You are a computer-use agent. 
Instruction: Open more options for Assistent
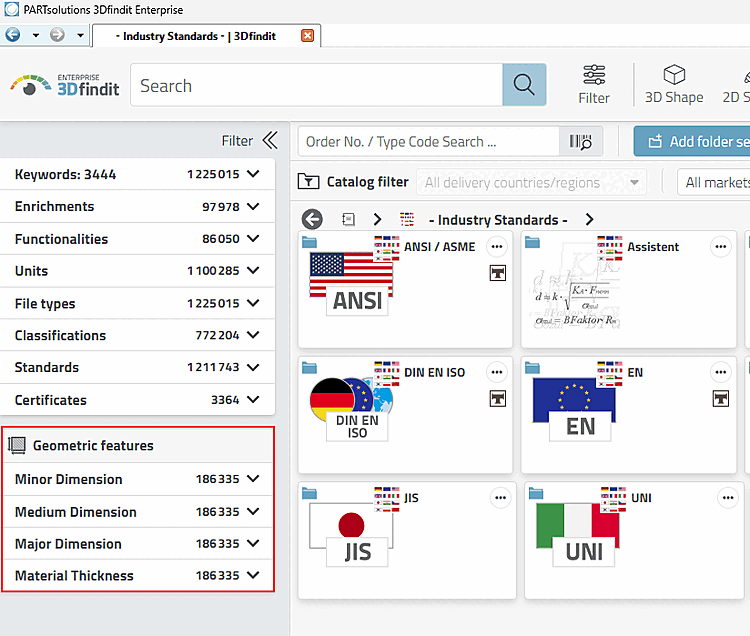pos(721,247)
